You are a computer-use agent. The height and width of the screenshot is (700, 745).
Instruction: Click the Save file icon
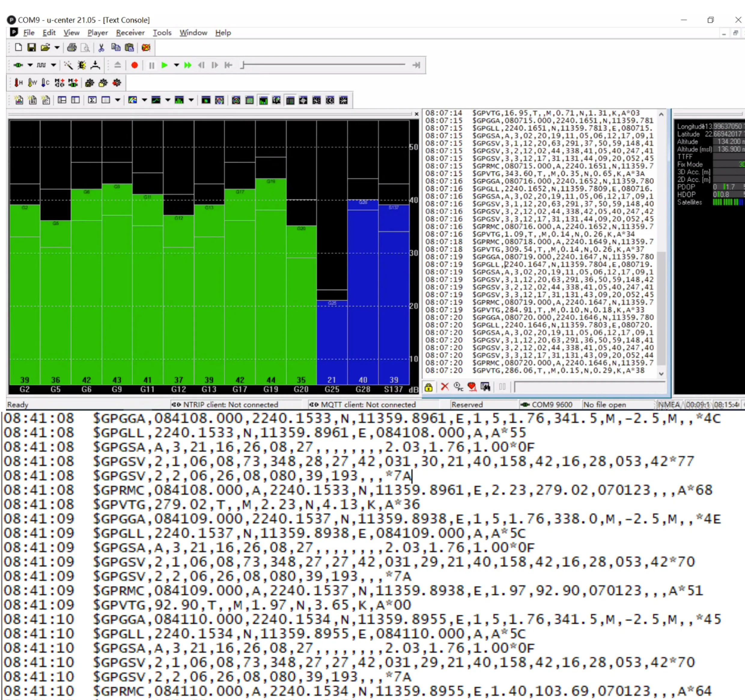32,47
